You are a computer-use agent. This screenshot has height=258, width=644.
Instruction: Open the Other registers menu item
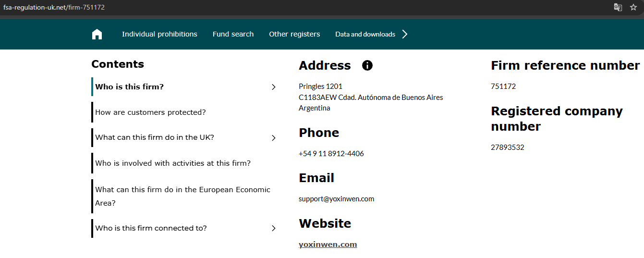point(294,34)
